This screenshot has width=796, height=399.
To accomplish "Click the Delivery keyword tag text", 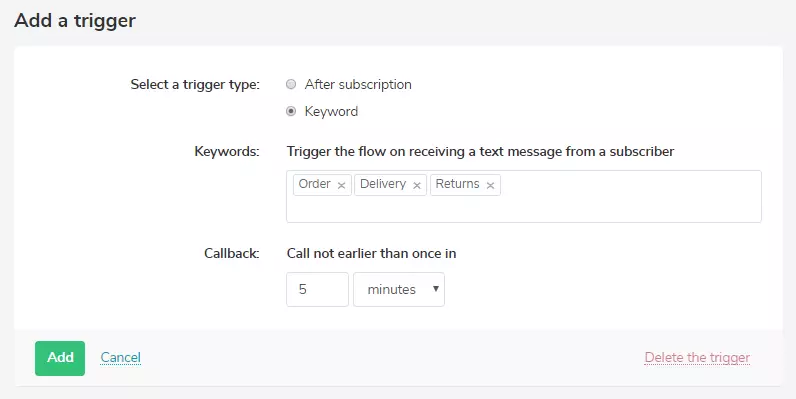I will (383, 184).
